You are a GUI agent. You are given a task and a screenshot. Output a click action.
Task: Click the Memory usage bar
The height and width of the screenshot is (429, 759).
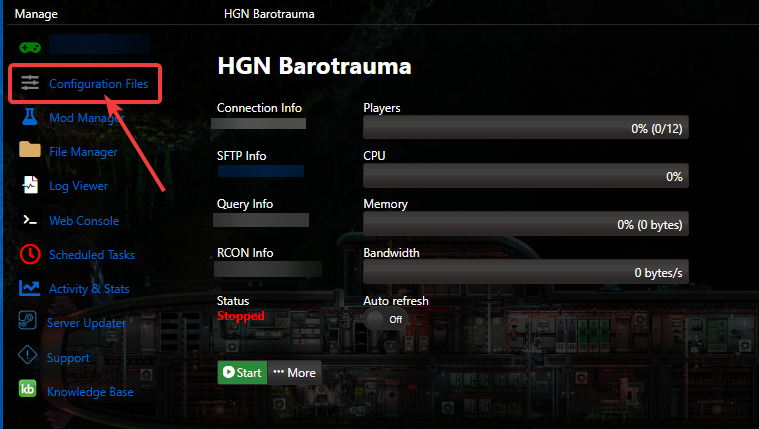(526, 224)
